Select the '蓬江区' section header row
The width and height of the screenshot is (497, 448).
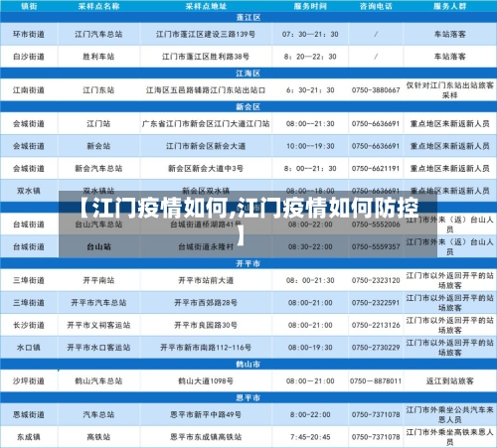click(248, 18)
